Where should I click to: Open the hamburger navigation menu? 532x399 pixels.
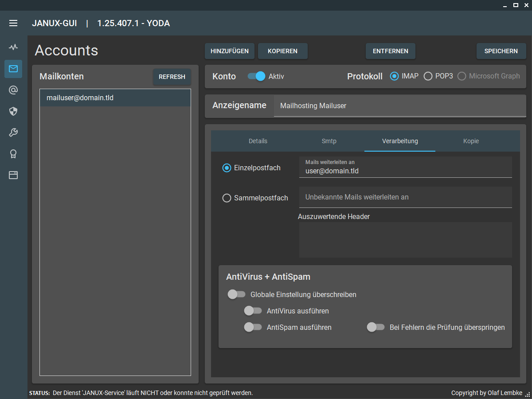point(13,23)
